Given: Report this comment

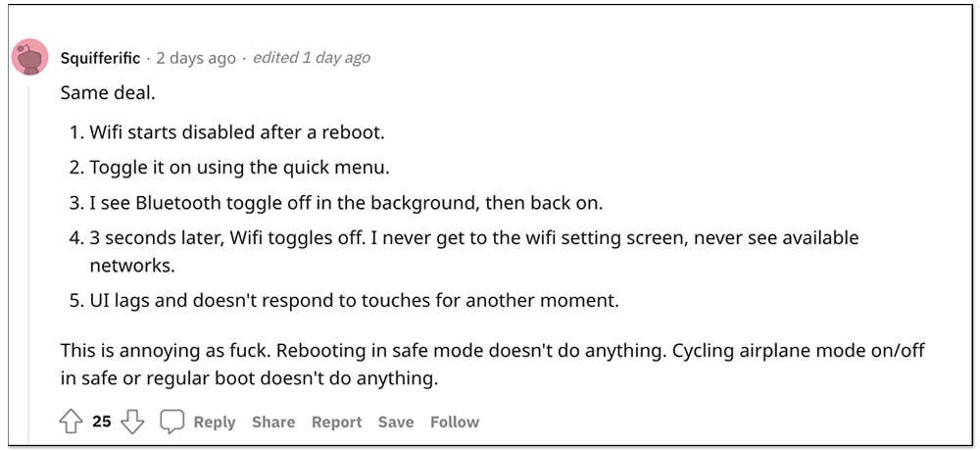Looking at the screenshot, I should [337, 423].
